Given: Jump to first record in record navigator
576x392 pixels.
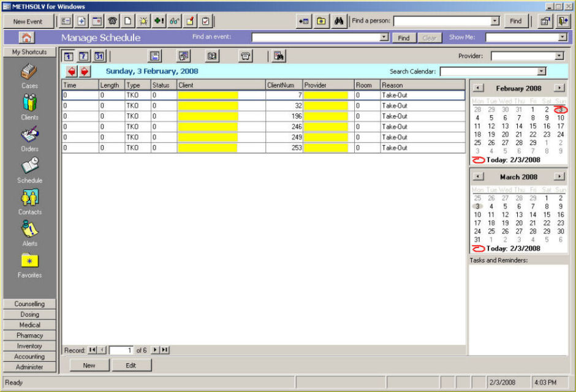Looking at the screenshot, I should (x=92, y=350).
